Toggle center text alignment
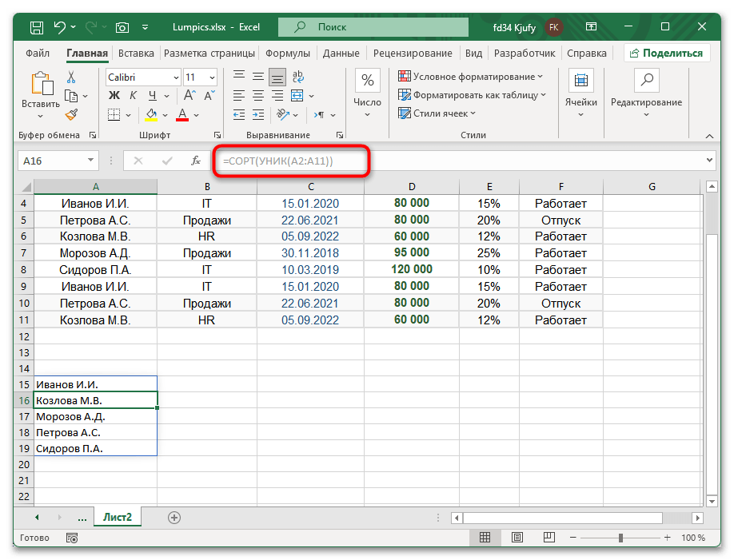 click(x=257, y=96)
